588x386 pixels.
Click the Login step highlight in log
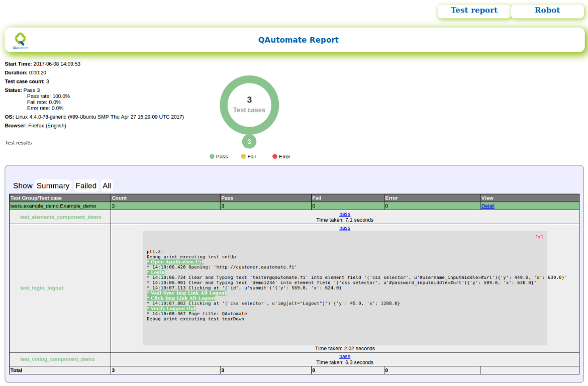click(156, 272)
